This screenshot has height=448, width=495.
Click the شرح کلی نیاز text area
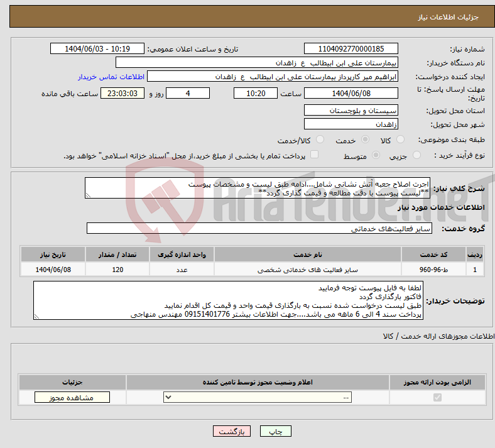coord(258,188)
